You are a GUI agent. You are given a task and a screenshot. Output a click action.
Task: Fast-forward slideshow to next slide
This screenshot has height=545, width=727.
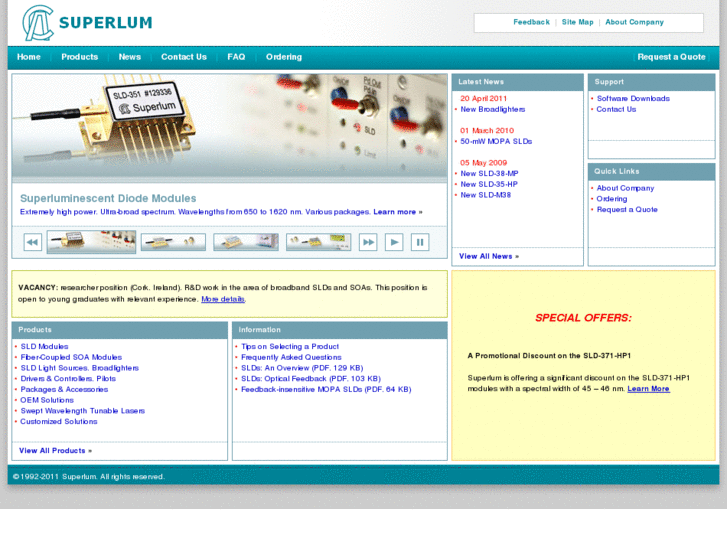(368, 242)
